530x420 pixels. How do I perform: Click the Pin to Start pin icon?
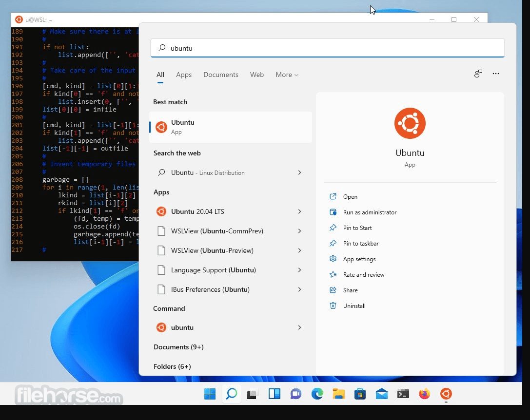333,228
